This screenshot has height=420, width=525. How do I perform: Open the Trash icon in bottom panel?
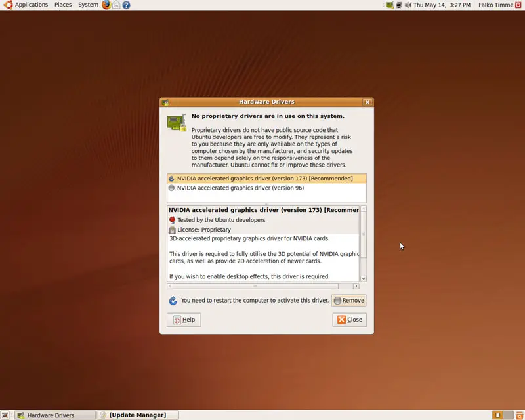point(520,415)
